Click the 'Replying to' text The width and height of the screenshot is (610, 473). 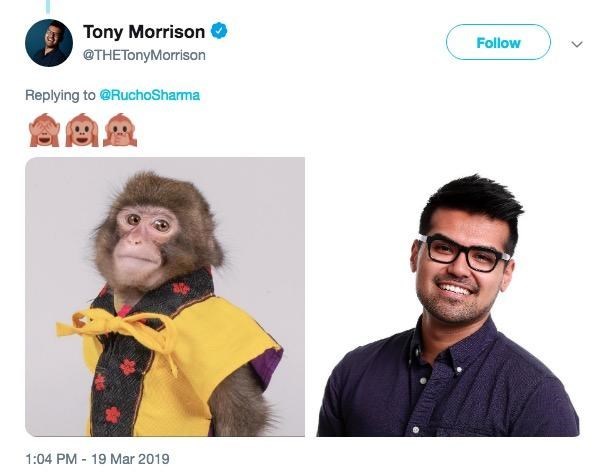coord(60,95)
